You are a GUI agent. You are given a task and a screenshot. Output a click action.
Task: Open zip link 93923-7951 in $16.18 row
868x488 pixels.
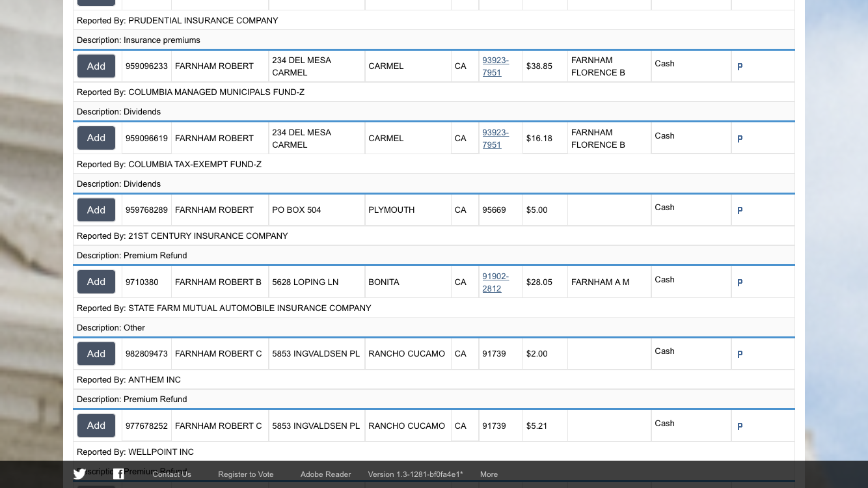pos(495,139)
